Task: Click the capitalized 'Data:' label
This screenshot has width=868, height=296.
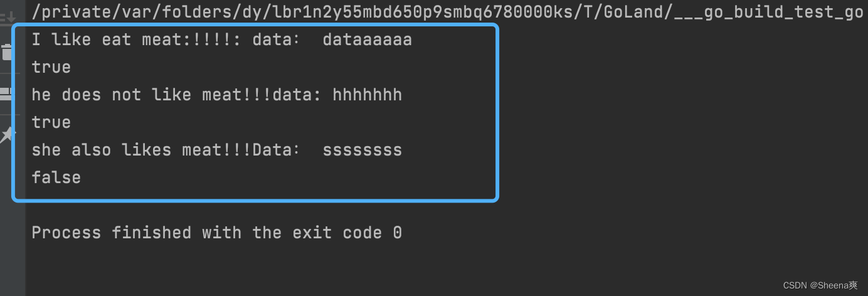Action: click(277, 150)
